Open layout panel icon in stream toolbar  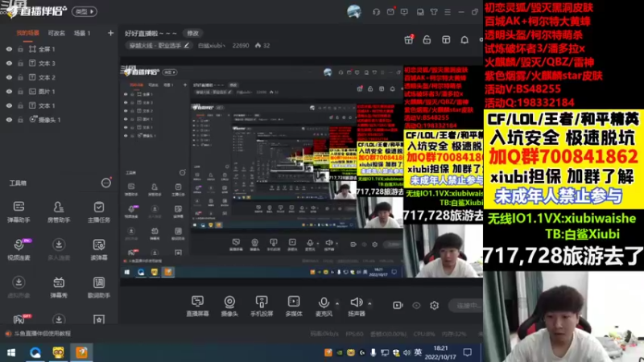point(446,39)
